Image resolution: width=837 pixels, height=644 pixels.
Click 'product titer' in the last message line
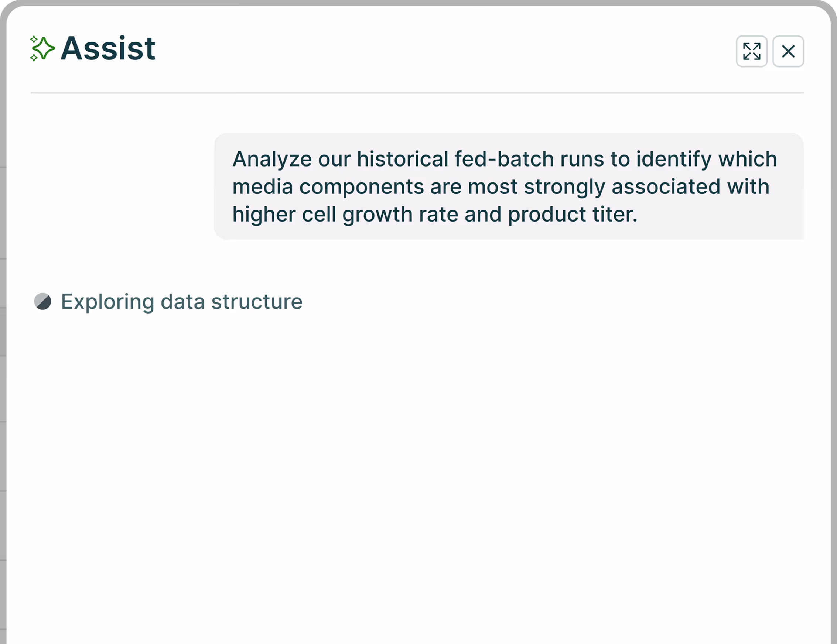tap(572, 214)
